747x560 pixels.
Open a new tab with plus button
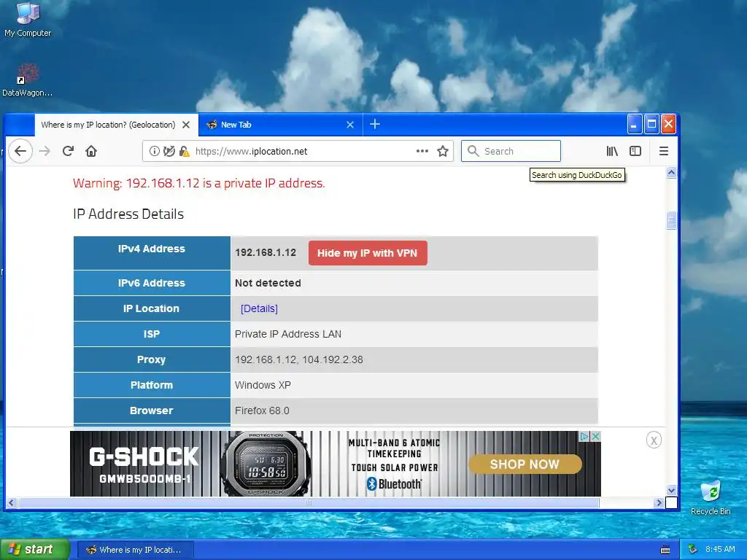click(375, 124)
